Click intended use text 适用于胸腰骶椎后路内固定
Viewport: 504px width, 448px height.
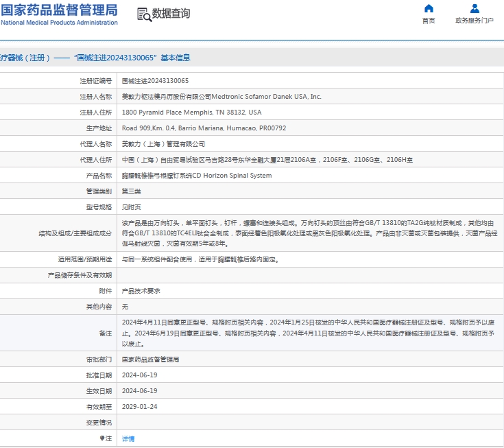[200, 259]
